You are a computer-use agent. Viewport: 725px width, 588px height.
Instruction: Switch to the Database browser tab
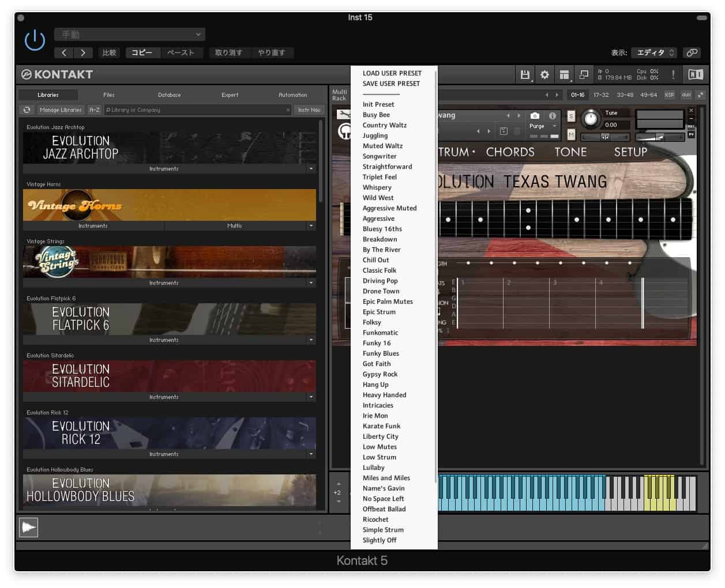[170, 95]
